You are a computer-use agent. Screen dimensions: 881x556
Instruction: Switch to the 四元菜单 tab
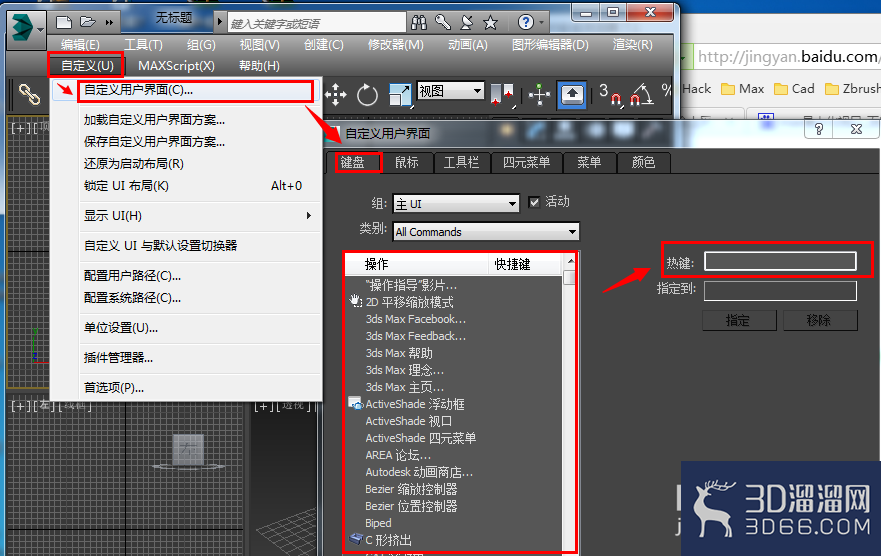pyautogui.click(x=526, y=163)
